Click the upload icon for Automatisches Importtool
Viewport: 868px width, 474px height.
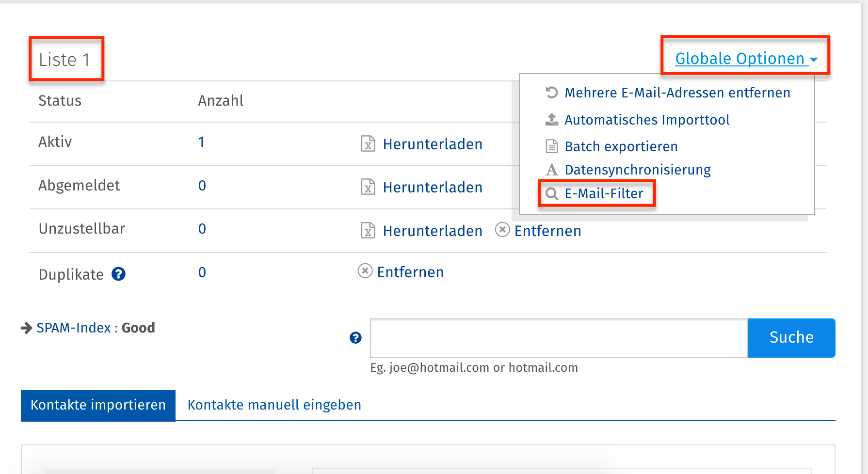[552, 120]
